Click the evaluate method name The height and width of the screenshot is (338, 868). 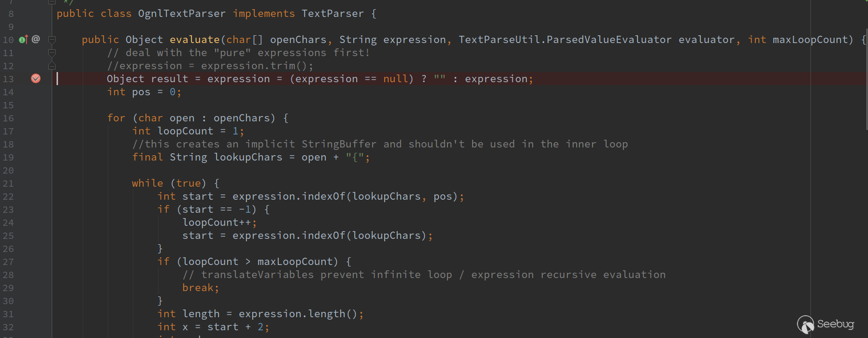click(x=194, y=40)
